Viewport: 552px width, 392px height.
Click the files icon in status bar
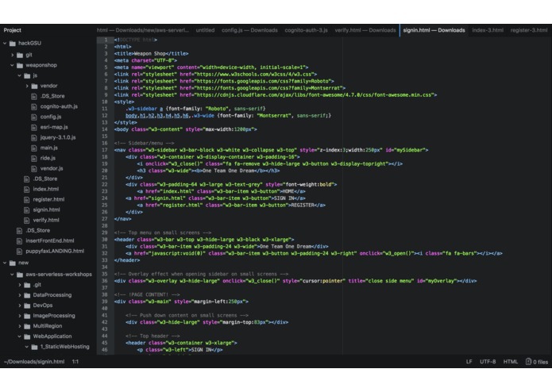pyautogui.click(x=528, y=361)
